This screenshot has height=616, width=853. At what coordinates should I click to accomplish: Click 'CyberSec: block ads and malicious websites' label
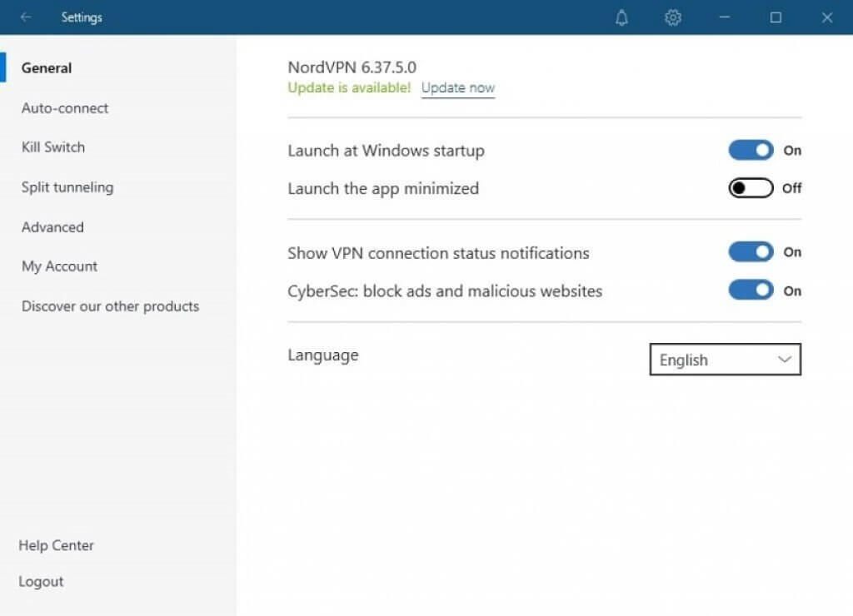pos(445,291)
